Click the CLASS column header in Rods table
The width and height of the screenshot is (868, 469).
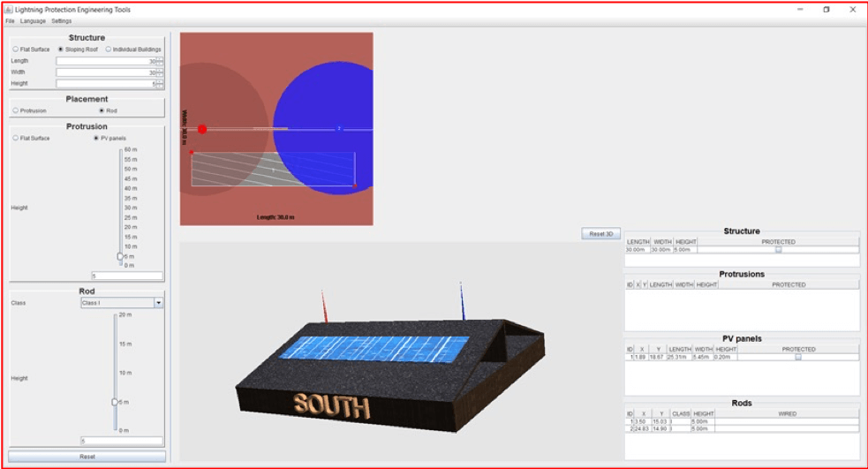point(681,413)
